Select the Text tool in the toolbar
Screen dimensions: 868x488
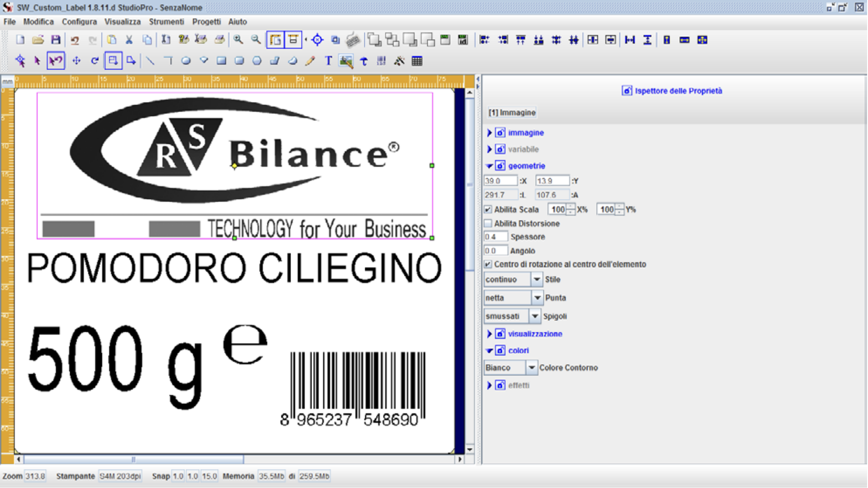point(328,61)
